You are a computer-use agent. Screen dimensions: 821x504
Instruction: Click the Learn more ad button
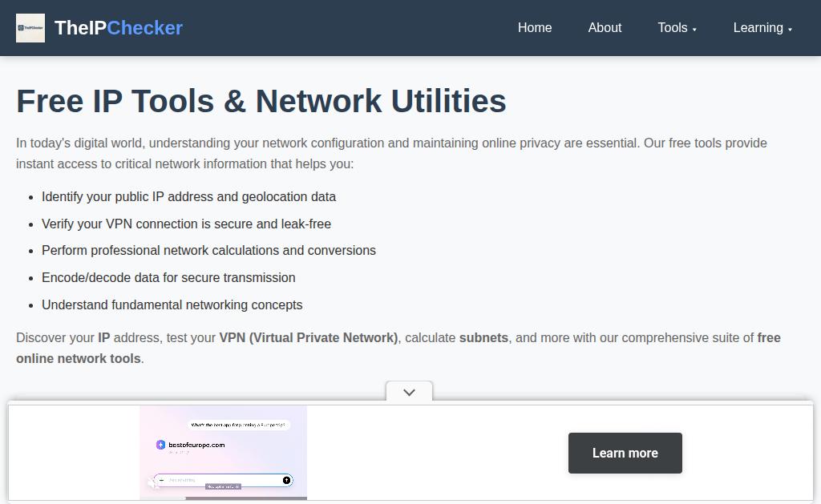coord(625,453)
